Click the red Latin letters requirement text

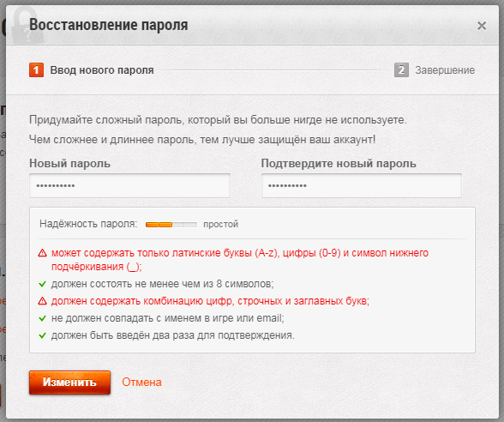pyautogui.click(x=240, y=260)
